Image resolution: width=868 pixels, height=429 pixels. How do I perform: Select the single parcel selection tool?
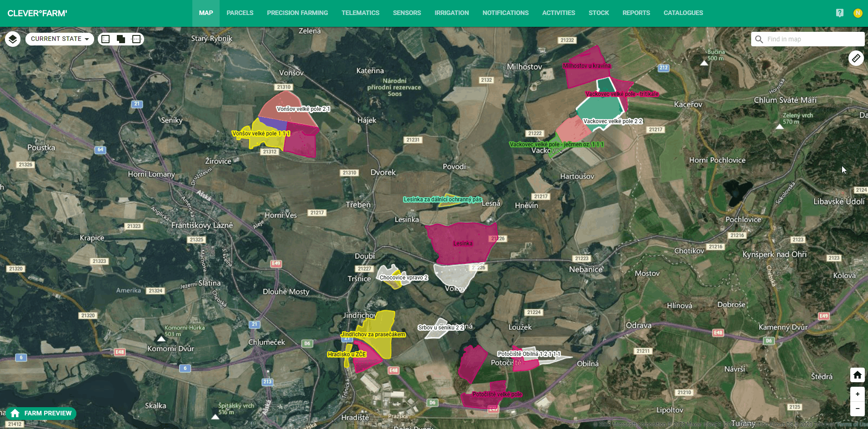pos(105,39)
